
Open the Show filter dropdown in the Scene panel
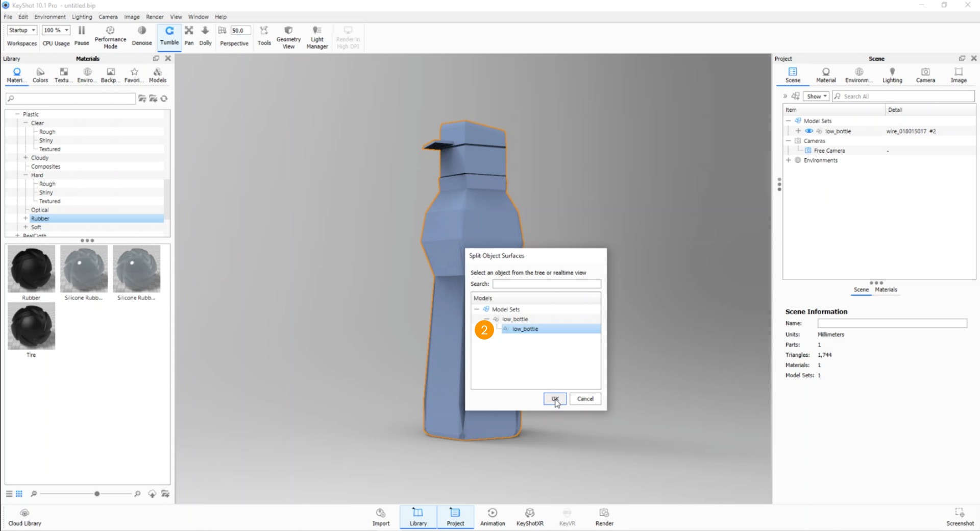coord(816,96)
